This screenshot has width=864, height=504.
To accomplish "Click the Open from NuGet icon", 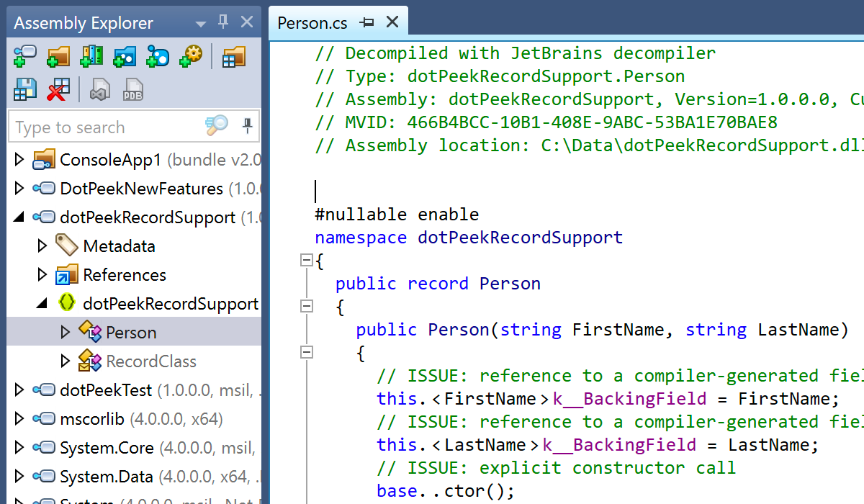I will point(158,55).
